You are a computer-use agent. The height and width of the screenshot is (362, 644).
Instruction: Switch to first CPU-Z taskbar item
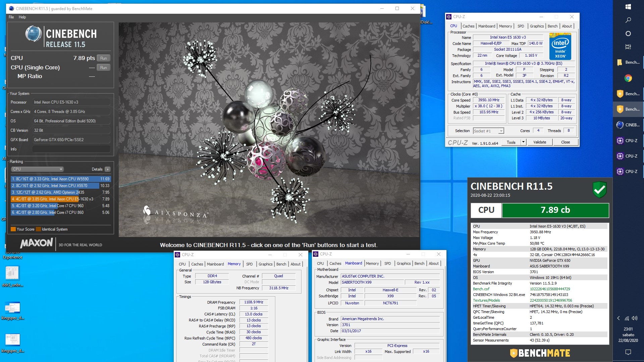click(x=628, y=141)
